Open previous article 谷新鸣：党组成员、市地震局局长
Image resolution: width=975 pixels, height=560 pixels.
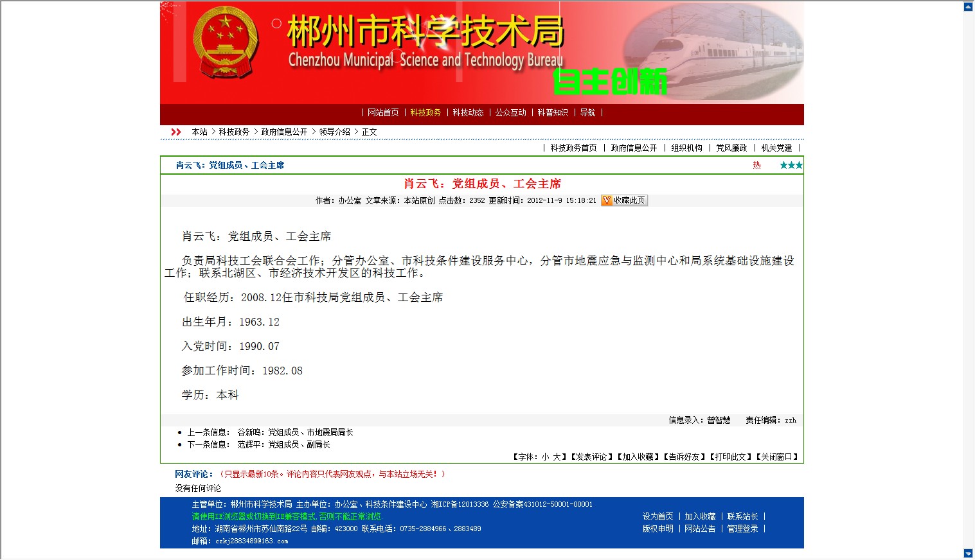click(295, 432)
